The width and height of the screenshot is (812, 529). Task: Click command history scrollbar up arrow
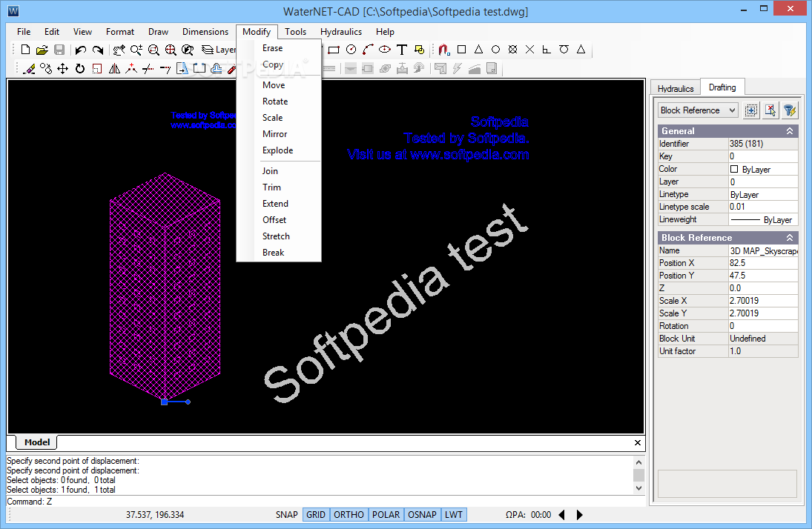tap(638, 462)
